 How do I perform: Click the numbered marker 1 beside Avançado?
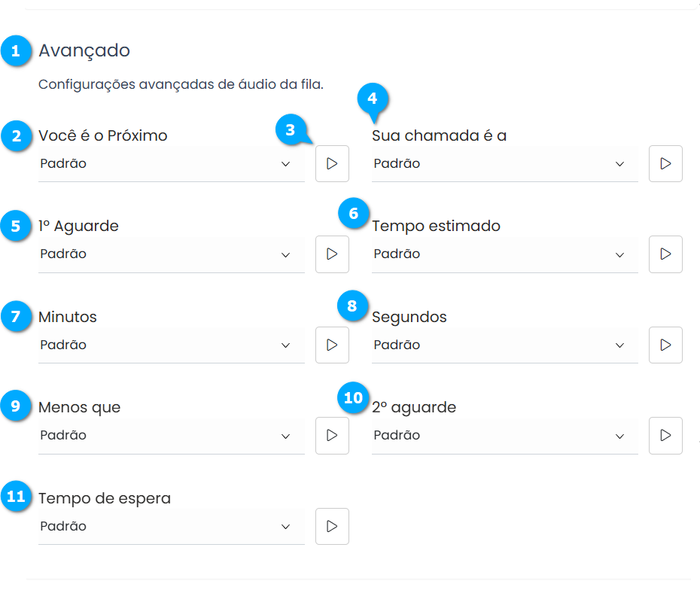coord(16,52)
